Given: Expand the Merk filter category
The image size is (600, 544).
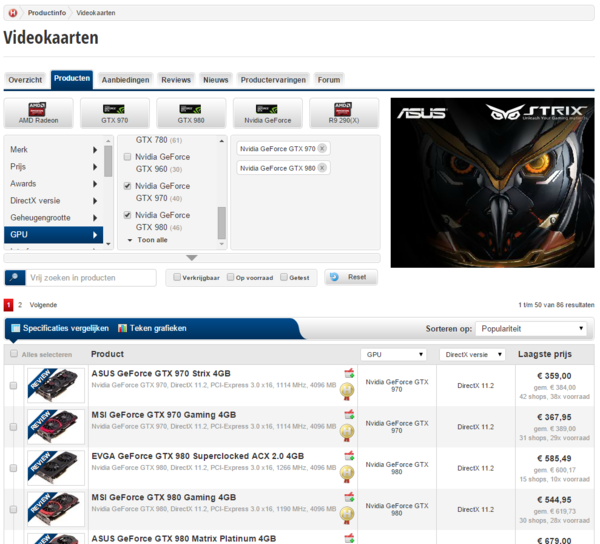Looking at the screenshot, I should [x=54, y=150].
